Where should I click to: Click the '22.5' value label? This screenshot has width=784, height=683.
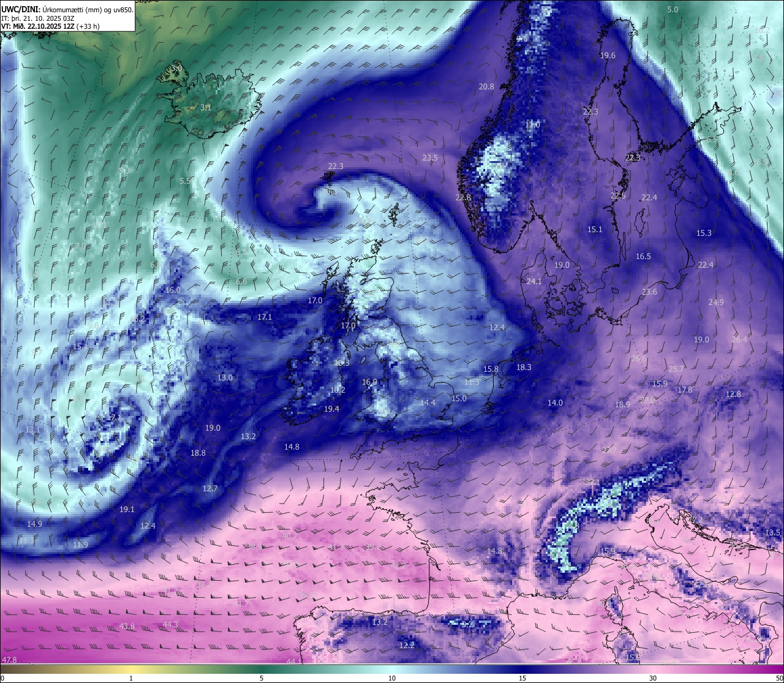619,195
